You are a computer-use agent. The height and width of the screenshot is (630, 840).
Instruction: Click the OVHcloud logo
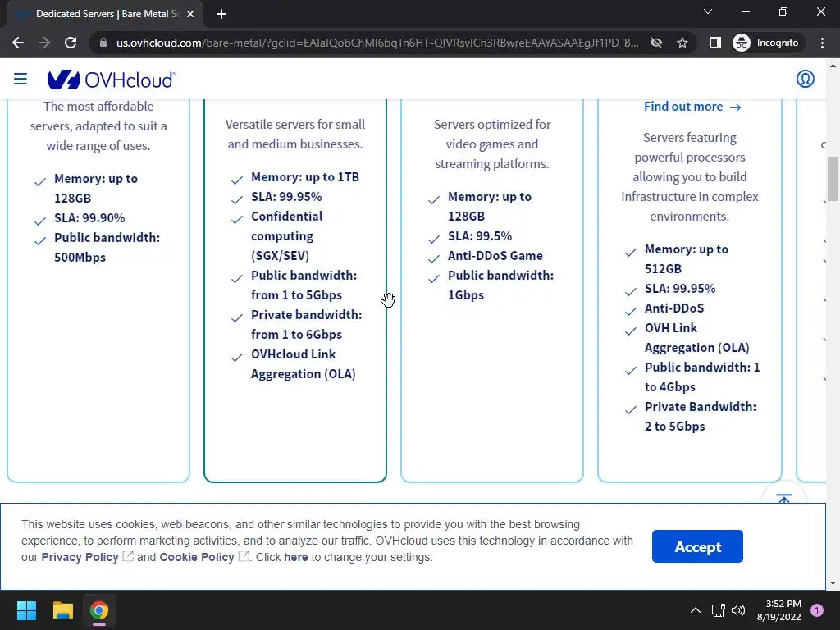tap(111, 80)
